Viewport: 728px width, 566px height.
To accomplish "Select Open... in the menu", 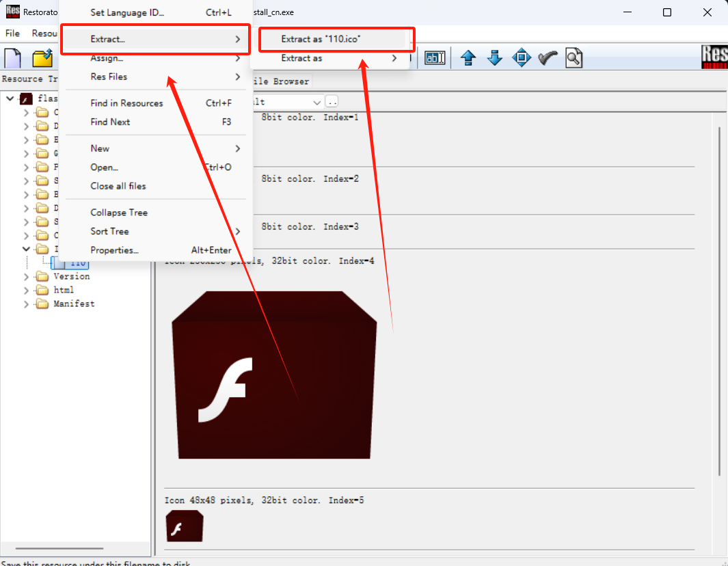I will pos(156,167).
